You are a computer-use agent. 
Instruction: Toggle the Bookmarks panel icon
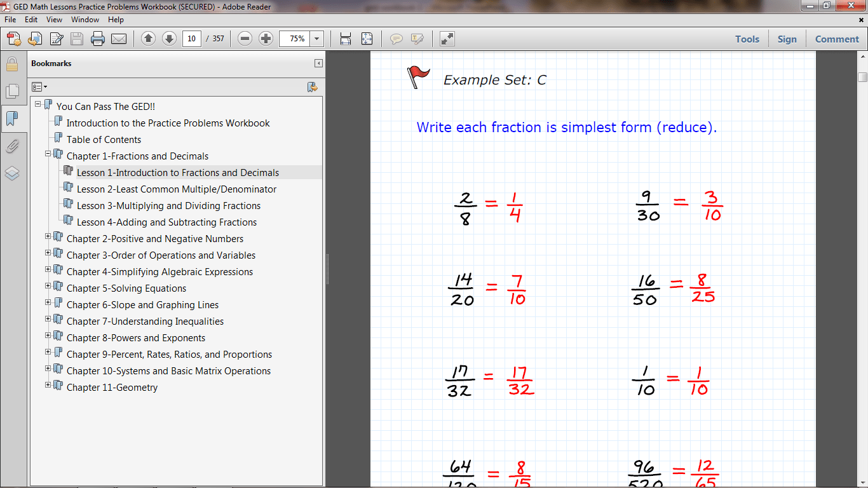point(11,118)
